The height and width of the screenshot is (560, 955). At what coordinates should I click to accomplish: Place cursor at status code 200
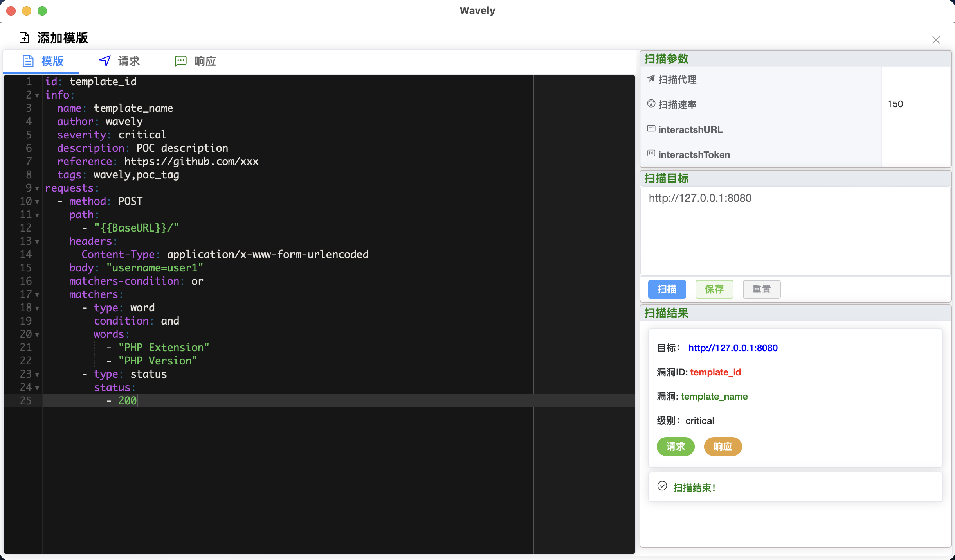coord(127,400)
